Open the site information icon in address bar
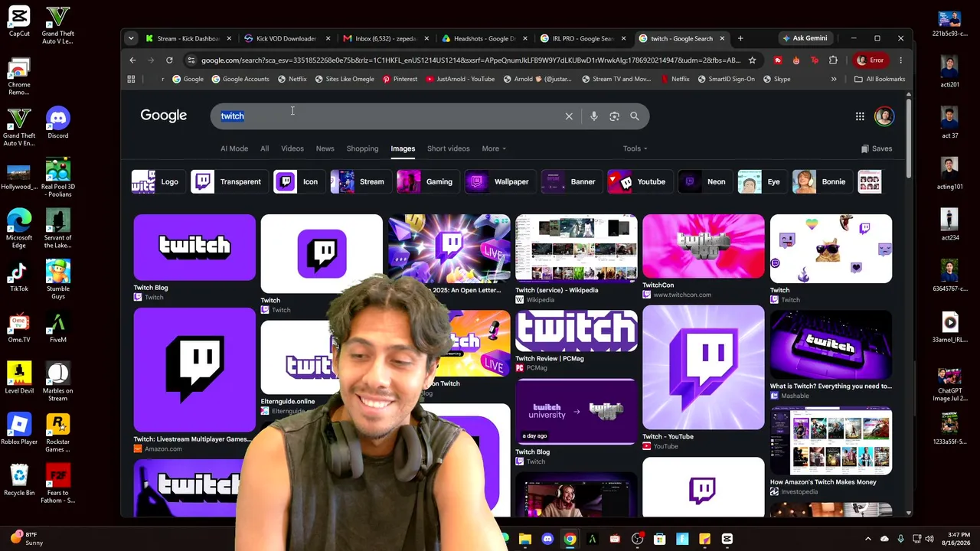This screenshot has width=980, height=551. 191,60
